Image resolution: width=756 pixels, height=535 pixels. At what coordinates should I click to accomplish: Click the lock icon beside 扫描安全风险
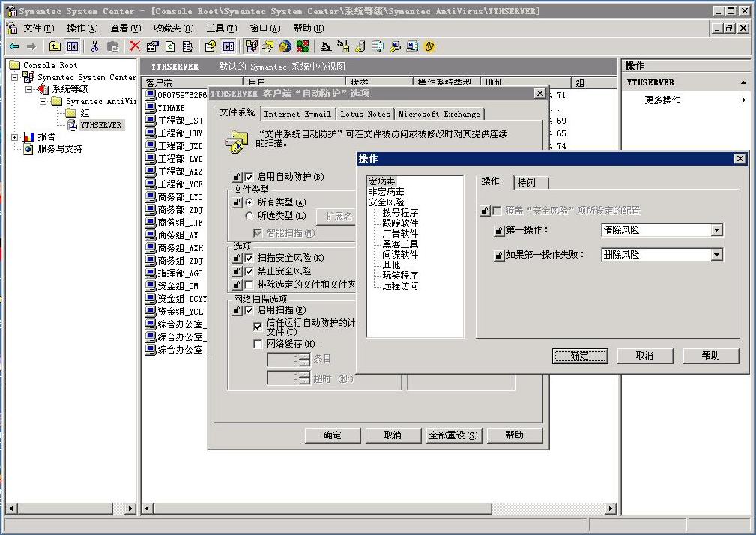tap(236, 258)
